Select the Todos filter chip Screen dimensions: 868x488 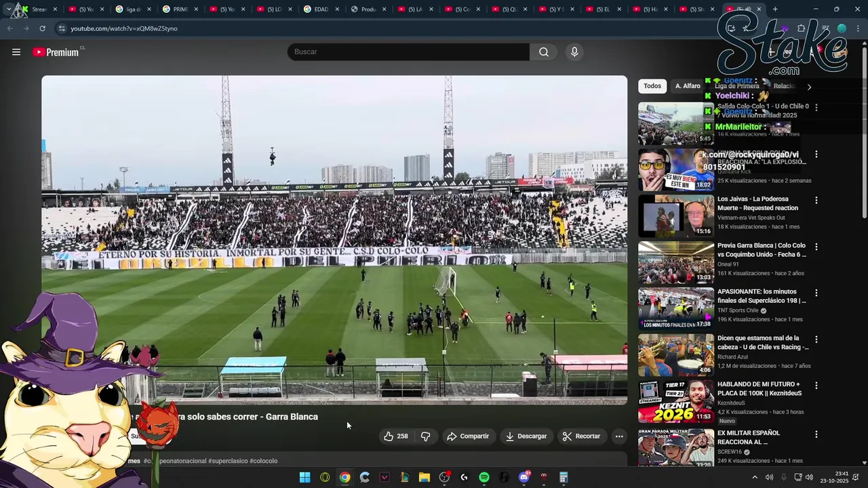tap(652, 86)
